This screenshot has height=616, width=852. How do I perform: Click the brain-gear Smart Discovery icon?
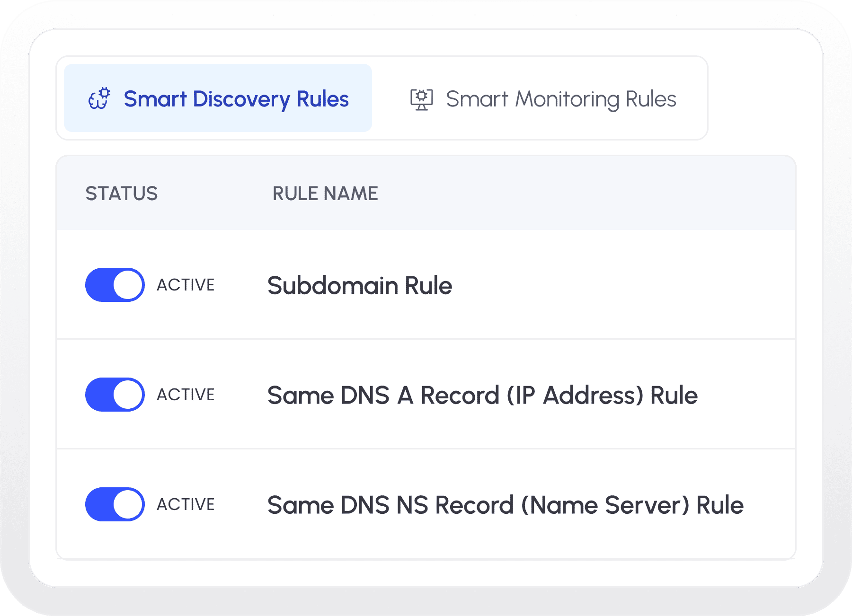[x=99, y=98]
